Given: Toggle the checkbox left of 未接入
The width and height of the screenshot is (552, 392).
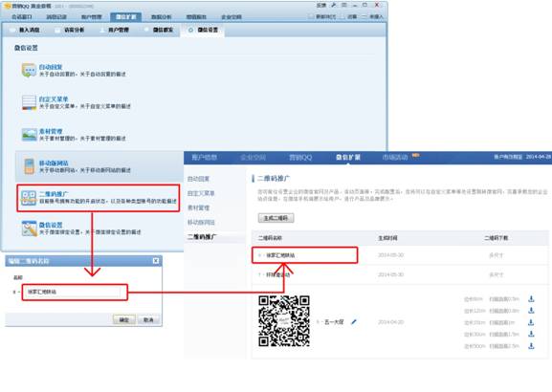Looking at the screenshot, I should (364, 16).
